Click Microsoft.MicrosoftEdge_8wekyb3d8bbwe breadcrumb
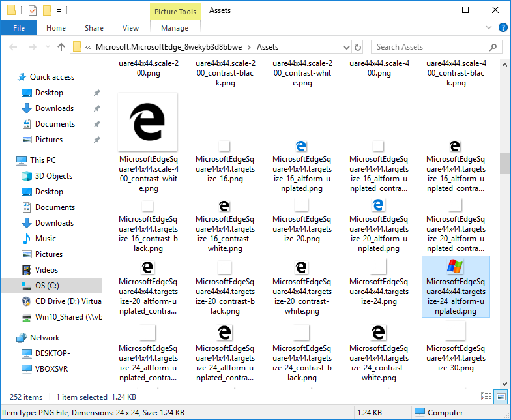The width and height of the screenshot is (511, 420). coord(169,47)
